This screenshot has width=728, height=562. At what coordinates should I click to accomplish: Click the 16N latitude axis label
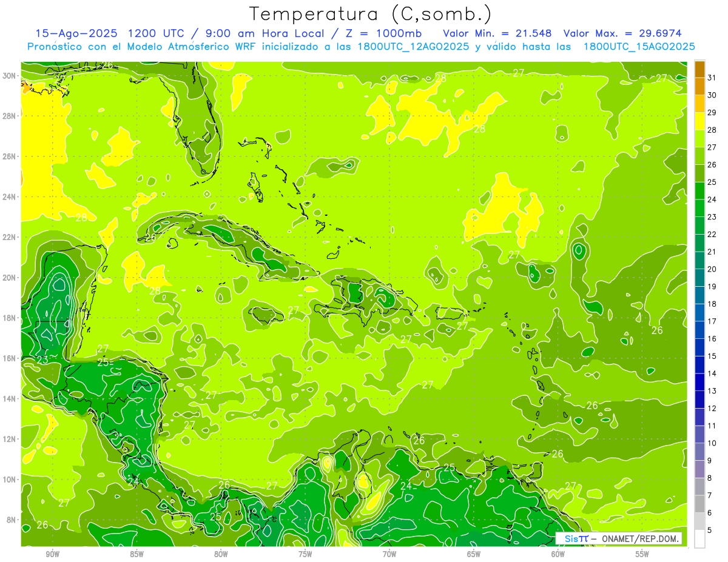click(10, 358)
